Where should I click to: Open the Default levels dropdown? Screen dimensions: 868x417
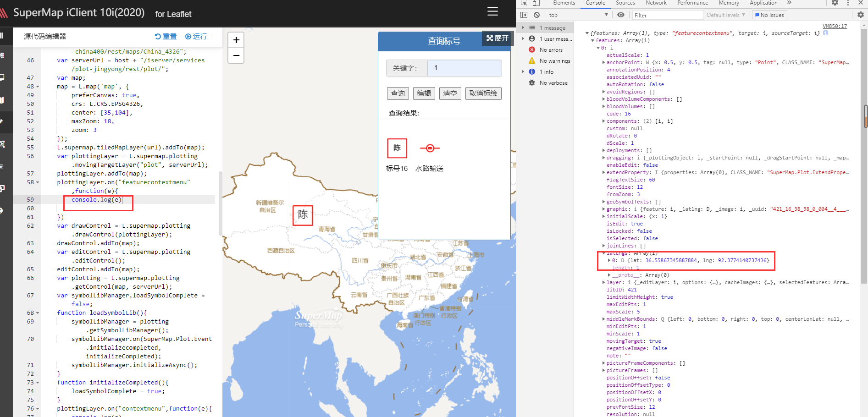[726, 15]
